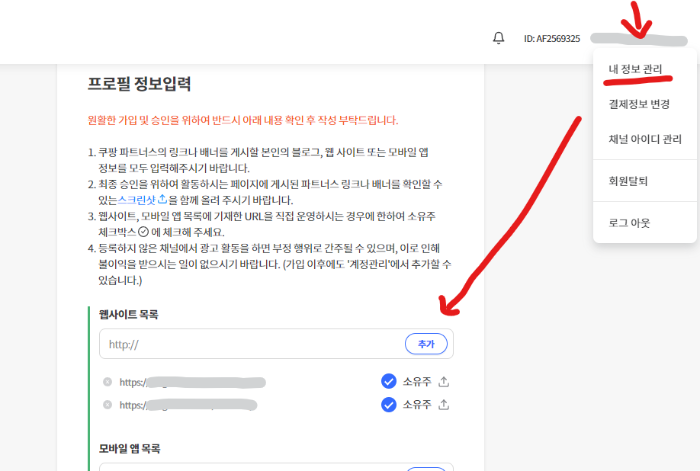Upload screenshot for the first website entry
Image resolution: width=700 pixels, height=471 pixels.
click(x=444, y=381)
